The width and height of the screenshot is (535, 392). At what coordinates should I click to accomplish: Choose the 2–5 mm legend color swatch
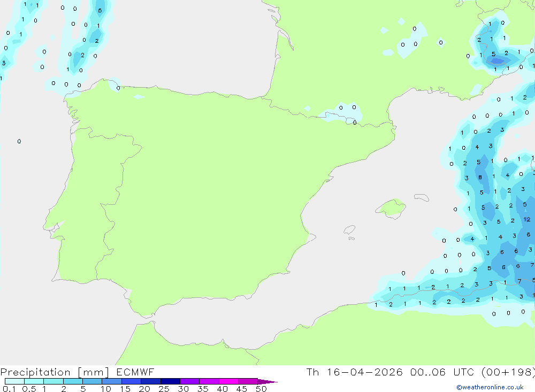point(73,381)
